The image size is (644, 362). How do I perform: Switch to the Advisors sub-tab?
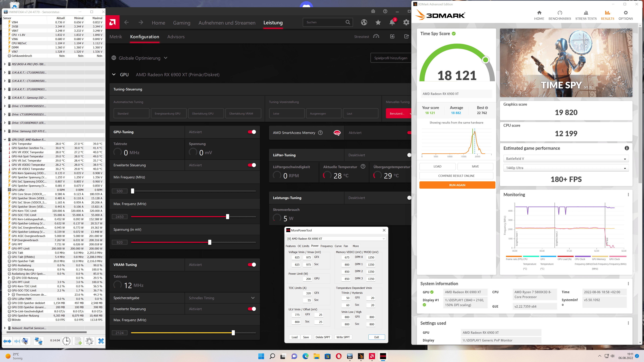click(x=176, y=37)
